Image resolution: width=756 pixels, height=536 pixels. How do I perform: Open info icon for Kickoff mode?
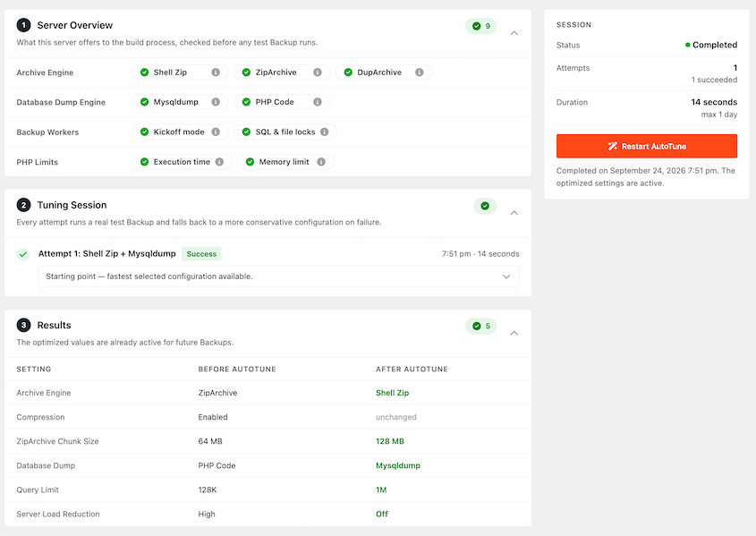click(x=216, y=132)
